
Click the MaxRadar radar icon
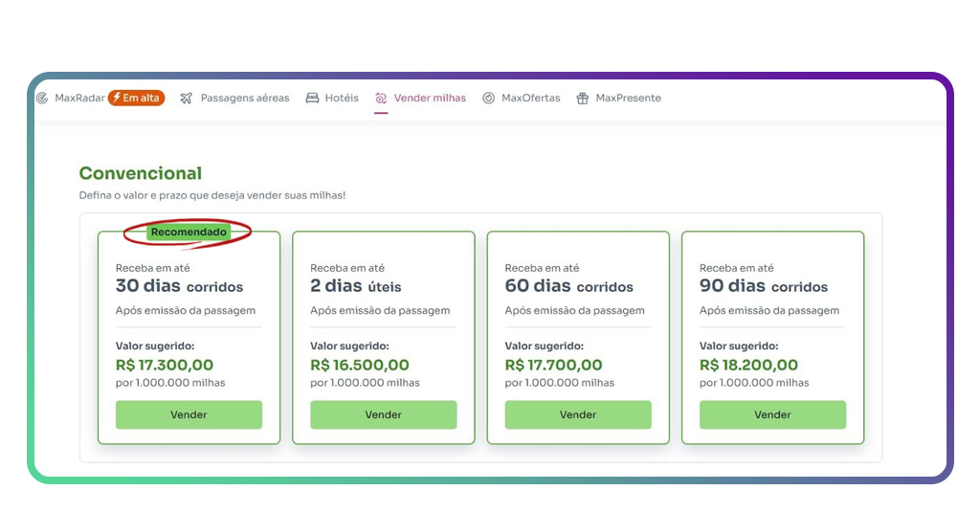42,98
